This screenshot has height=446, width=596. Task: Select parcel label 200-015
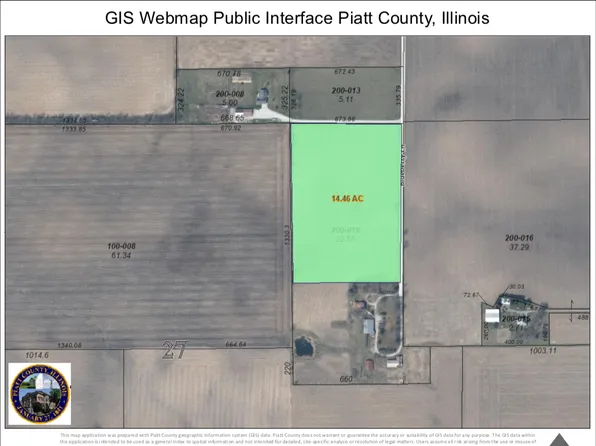click(x=516, y=319)
